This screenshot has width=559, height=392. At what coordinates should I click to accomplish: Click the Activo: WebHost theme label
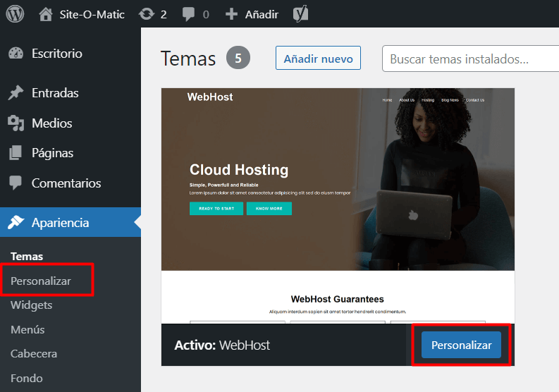click(x=222, y=345)
